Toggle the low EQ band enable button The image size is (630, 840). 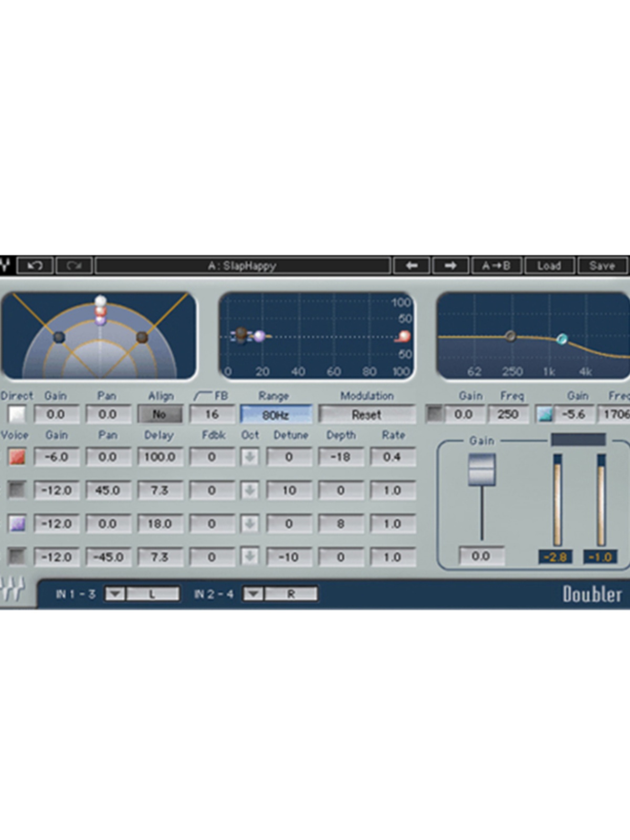click(x=434, y=414)
